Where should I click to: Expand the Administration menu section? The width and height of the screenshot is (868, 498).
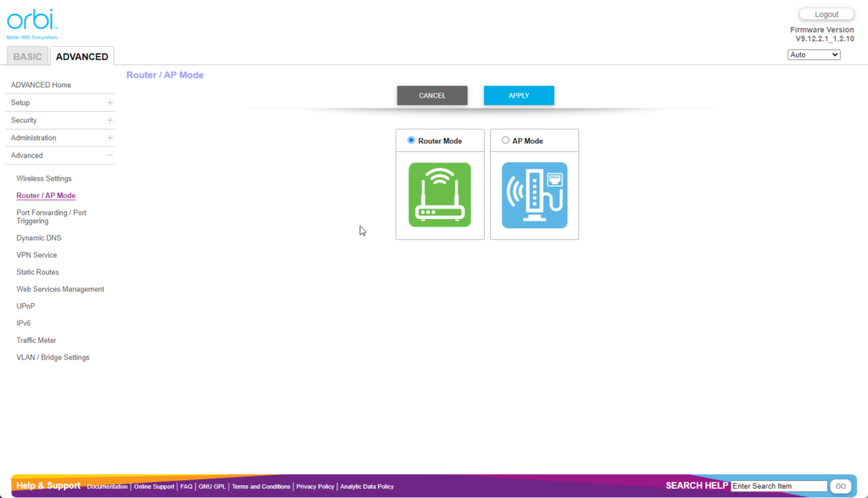[109, 138]
